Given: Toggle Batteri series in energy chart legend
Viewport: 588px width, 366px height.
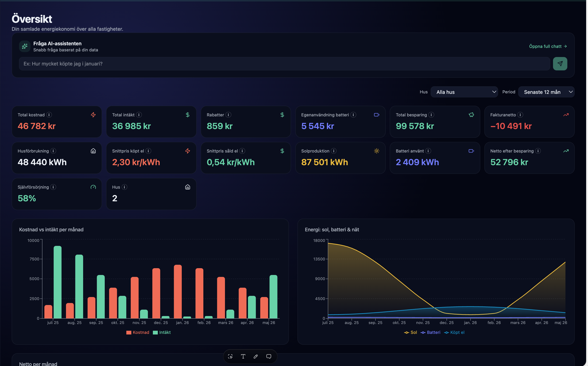Looking at the screenshot, I should (430, 332).
